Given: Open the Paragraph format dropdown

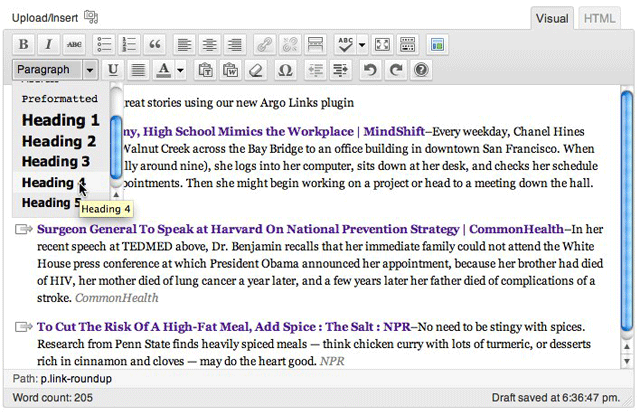Looking at the screenshot, I should [x=55, y=70].
